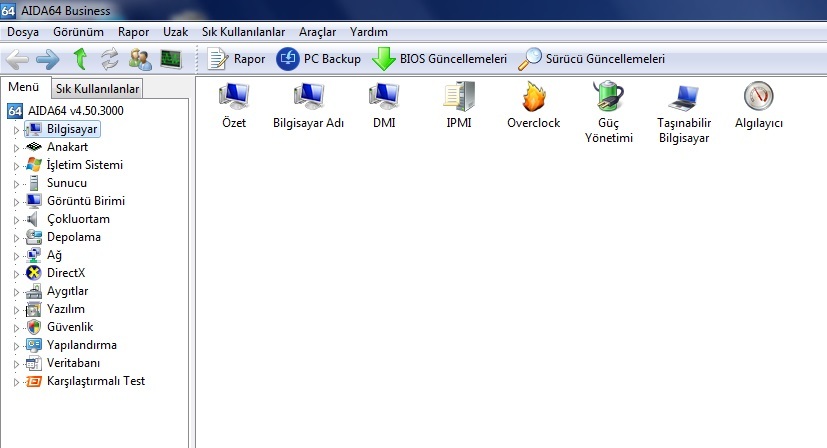
Task: Select Karşılaştırmalı Test in the tree
Action: pos(85,381)
